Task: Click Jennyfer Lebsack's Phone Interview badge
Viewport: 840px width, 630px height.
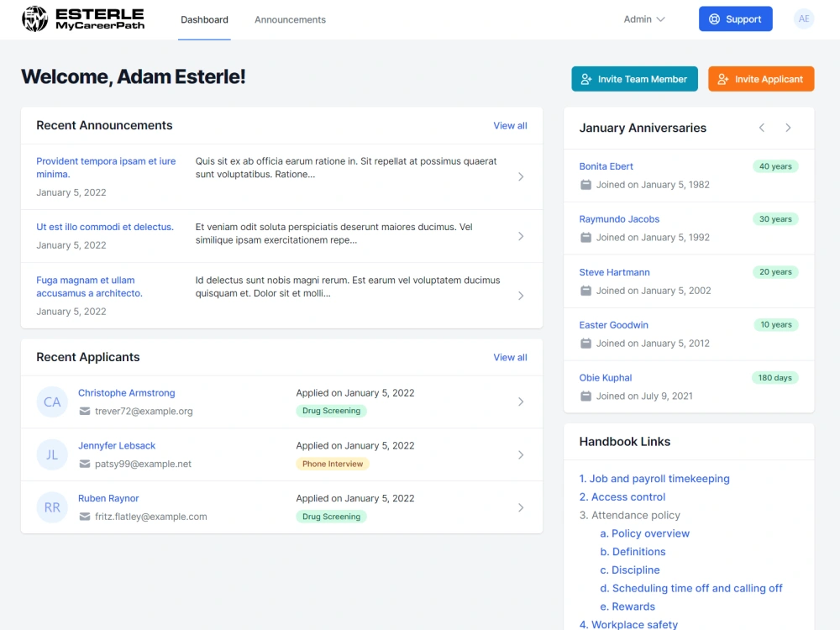Action: [332, 464]
